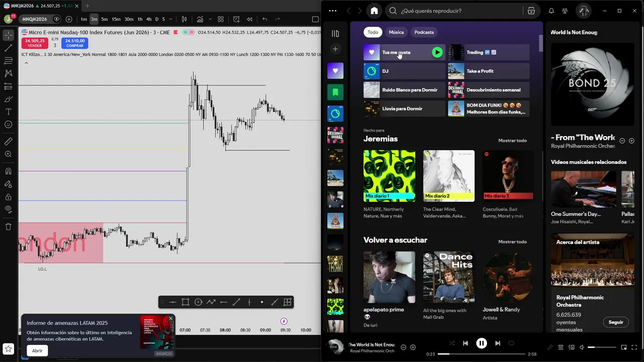644x362 pixels.
Task: Click Mostrar todo for Volver a escuchar
Action: coord(512,242)
